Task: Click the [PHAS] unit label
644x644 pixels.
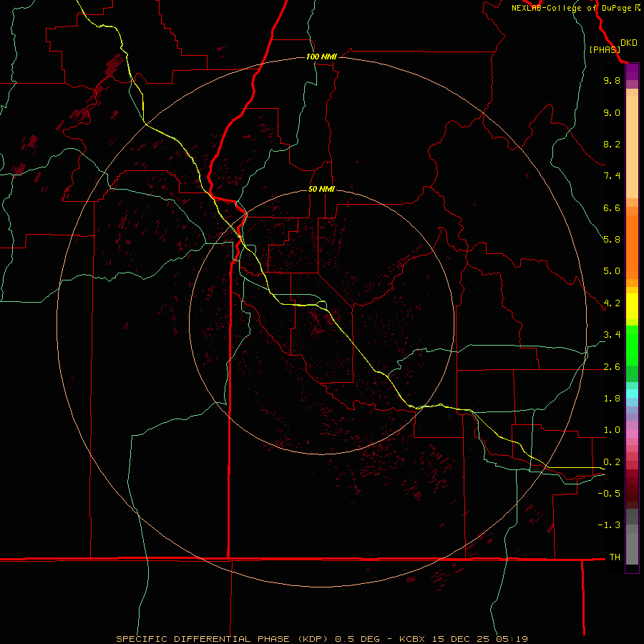Action: 605,49
